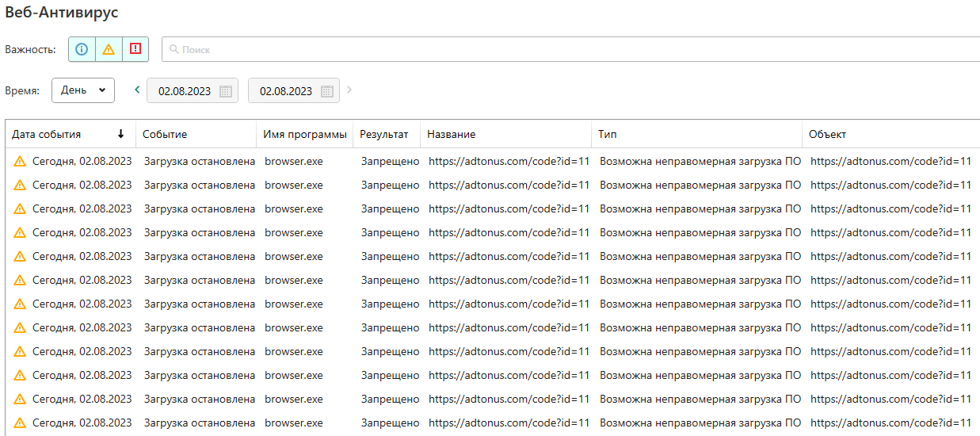
Task: Sort by Объект column header
Action: point(827,134)
